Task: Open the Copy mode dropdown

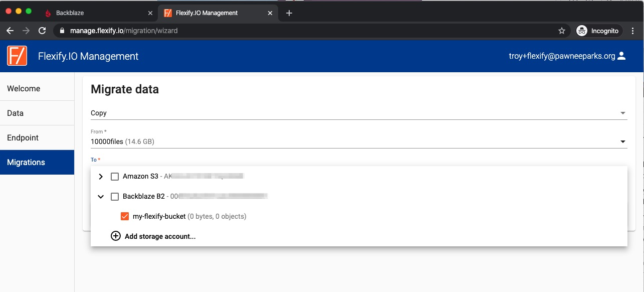Action: pos(359,113)
